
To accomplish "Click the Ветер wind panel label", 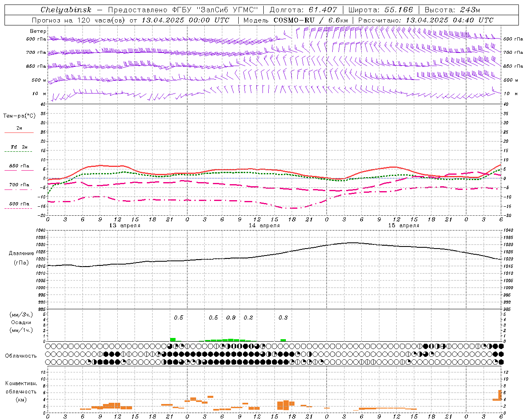I will pos(38,31).
